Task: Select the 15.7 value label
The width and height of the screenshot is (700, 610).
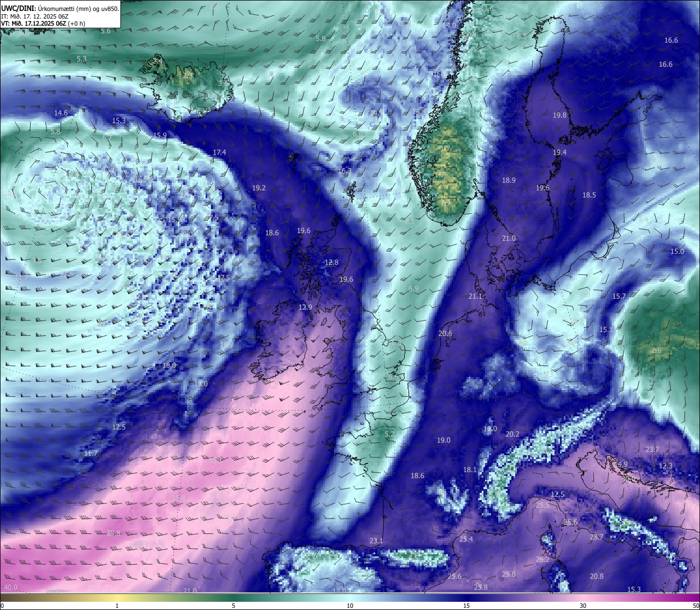Action: tap(619, 296)
